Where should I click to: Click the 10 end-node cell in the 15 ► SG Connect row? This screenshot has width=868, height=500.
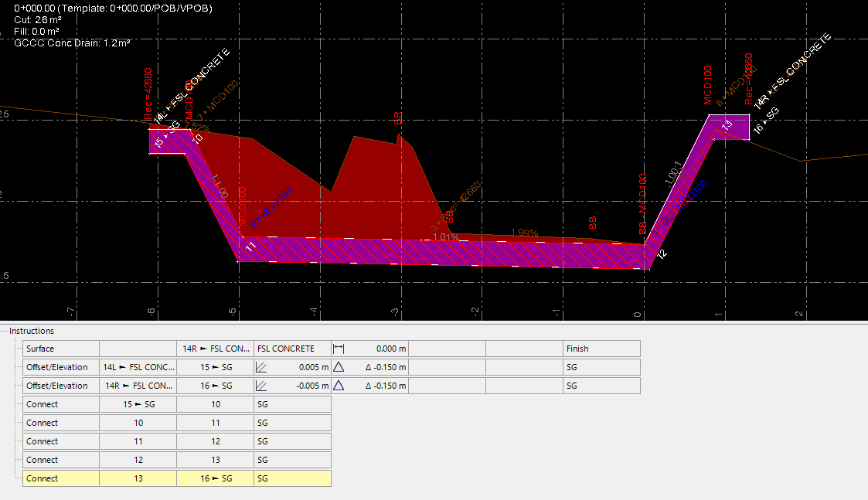pos(216,404)
